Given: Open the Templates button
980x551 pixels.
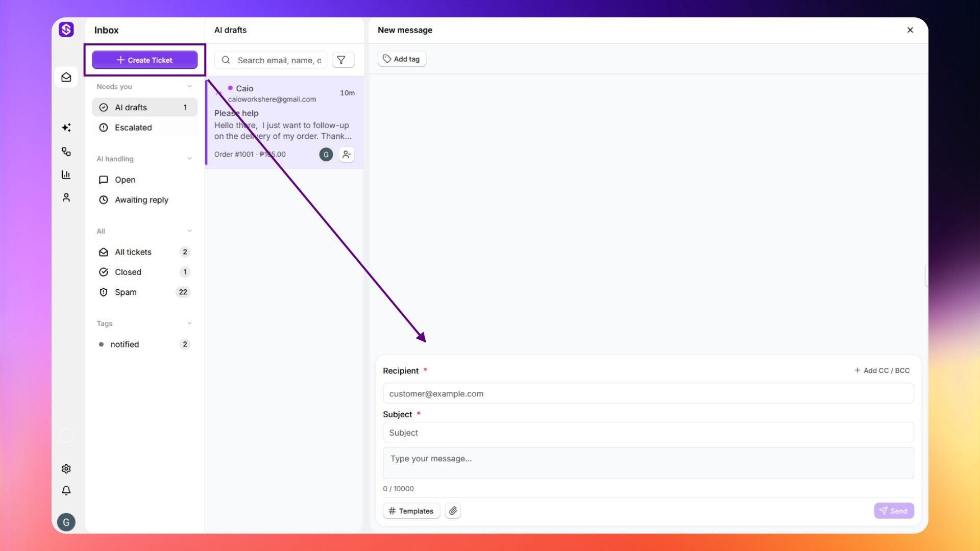Looking at the screenshot, I should 411,511.
